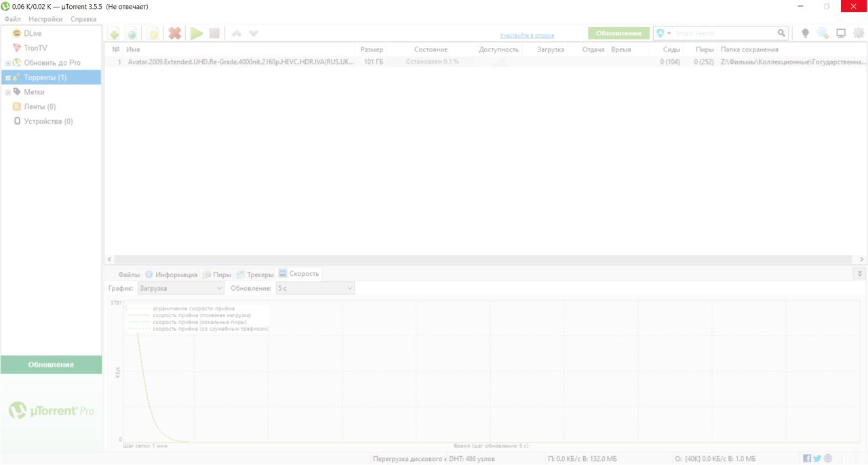Screen dimensions: 868x465
Task: Switch to the Скорость tab
Action: click(x=299, y=274)
